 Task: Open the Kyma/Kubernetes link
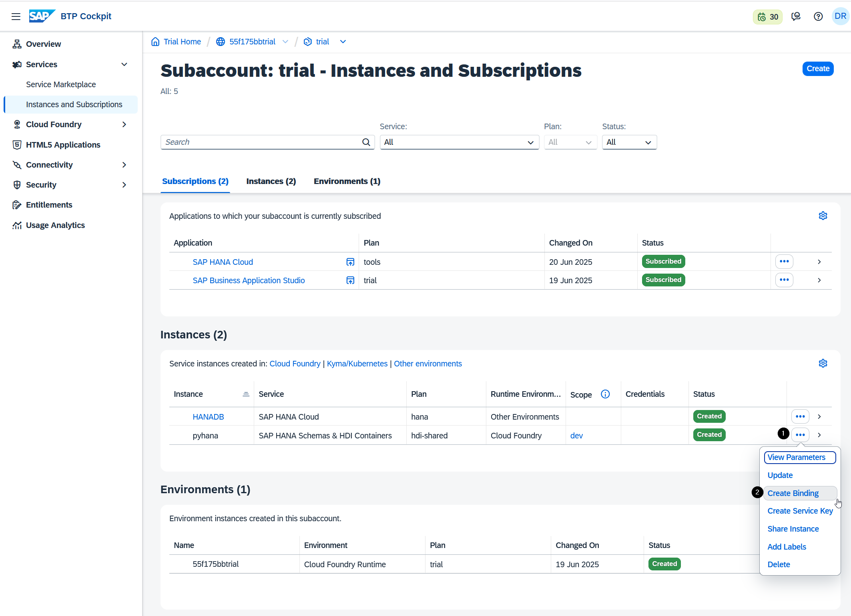coord(357,364)
